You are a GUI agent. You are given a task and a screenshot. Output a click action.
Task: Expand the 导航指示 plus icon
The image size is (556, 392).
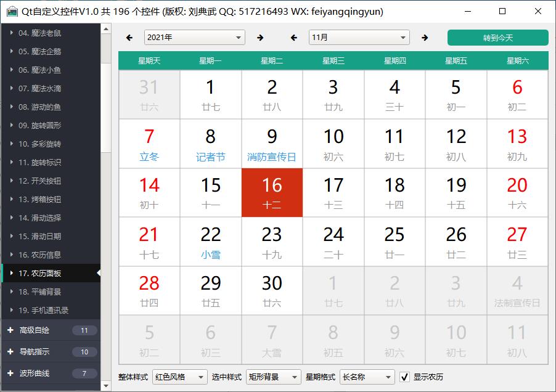(10, 352)
